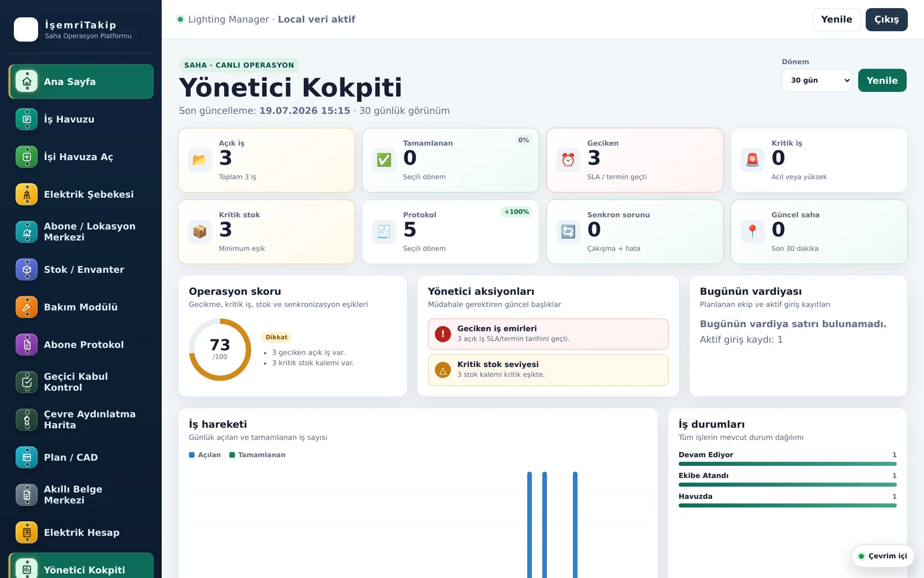Click the Kritik iş siren icon
This screenshot has width=924, height=578.
(x=752, y=160)
